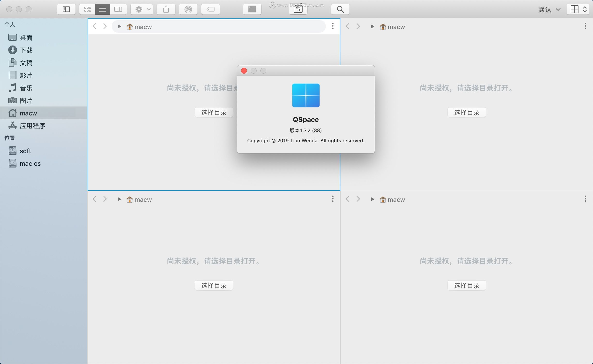
Task: Open 下载 in the sidebar
Action: click(x=44, y=50)
